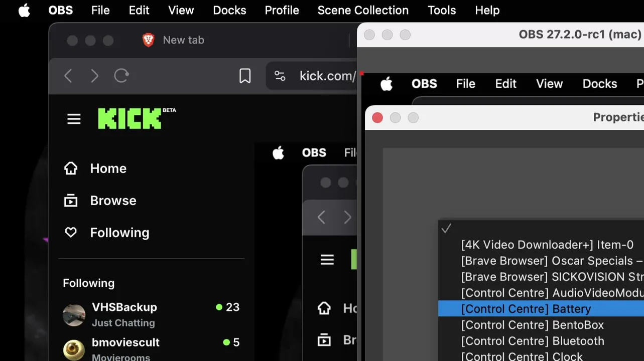Click Apple logo in OBS preview window
The width and height of the screenshot is (644, 361).
(387, 84)
